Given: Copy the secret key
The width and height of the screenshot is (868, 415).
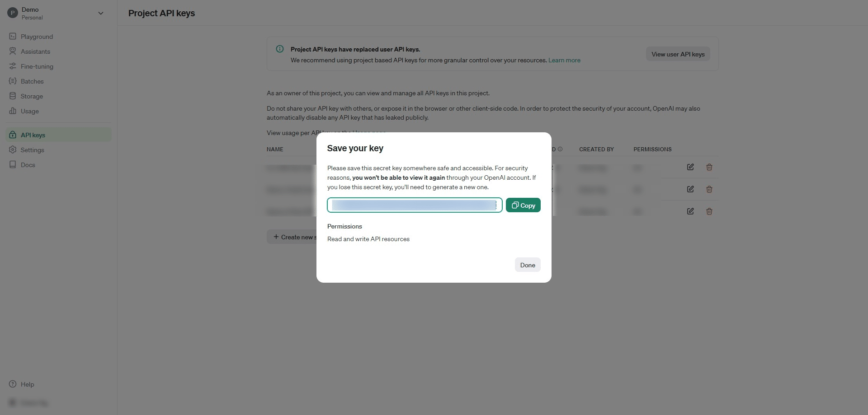Looking at the screenshot, I should point(523,205).
